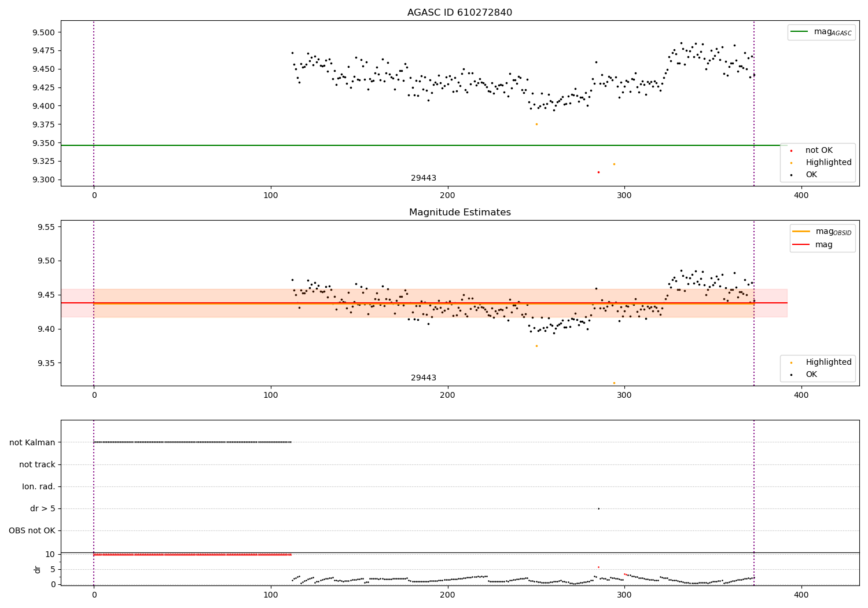Select the green mag AGASC legend entry
Image resolution: width=868 pixels, height=608 pixels.
(821, 32)
